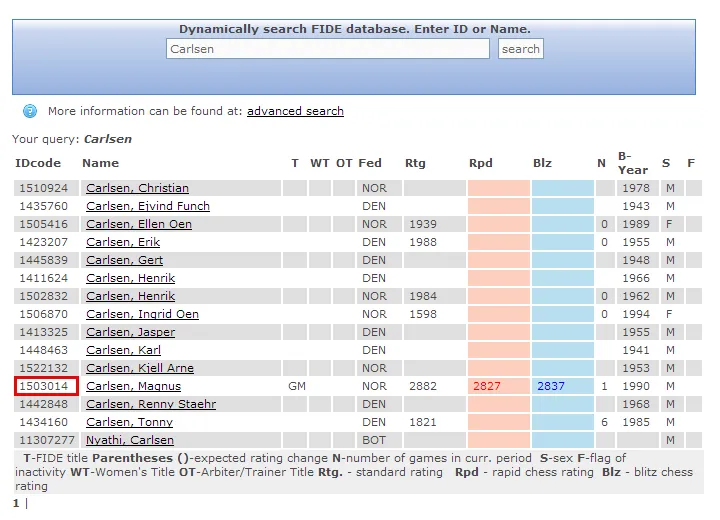The width and height of the screenshot is (720, 520).
Task: Click the B-Year column header
Action: pos(633,163)
